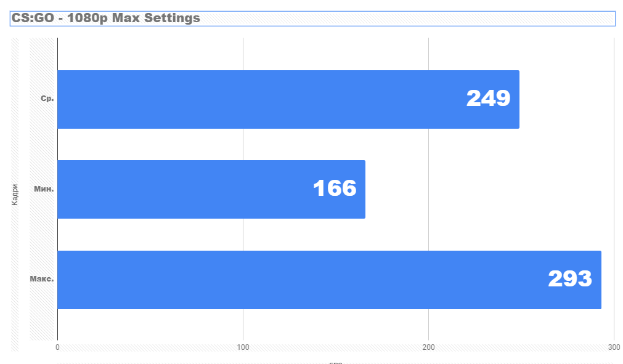Click the 'Макс.' category axis label
This screenshot has width=623, height=364.
pos(42,279)
